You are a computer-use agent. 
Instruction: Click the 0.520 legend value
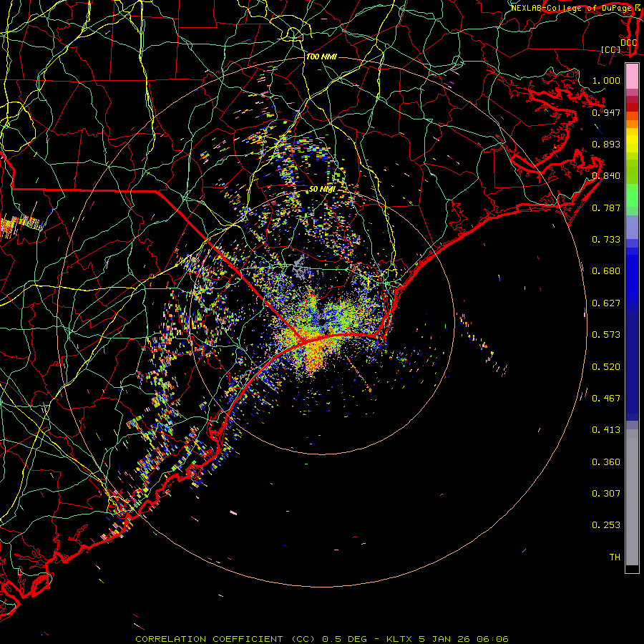(606, 367)
